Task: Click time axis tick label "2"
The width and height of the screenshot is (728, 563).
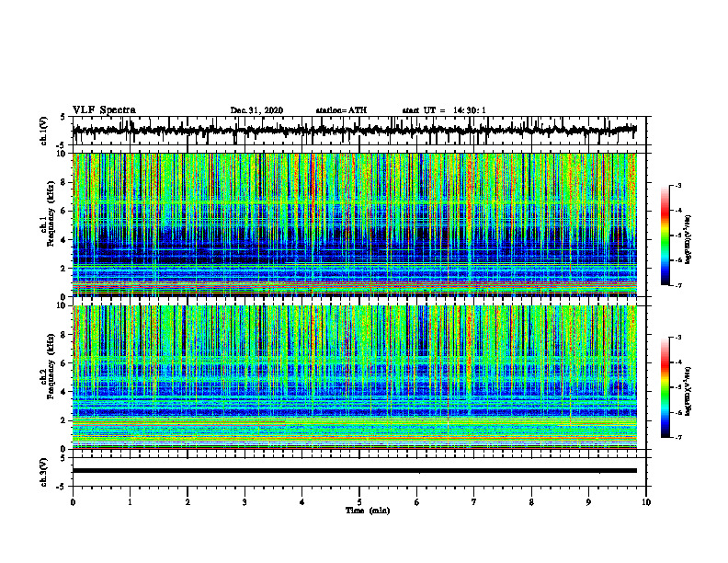Action: tap(188, 502)
